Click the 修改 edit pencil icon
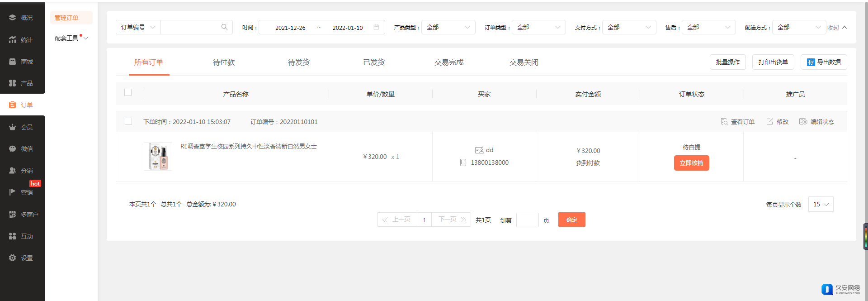Screen dimensions: 868x301 tap(769, 121)
